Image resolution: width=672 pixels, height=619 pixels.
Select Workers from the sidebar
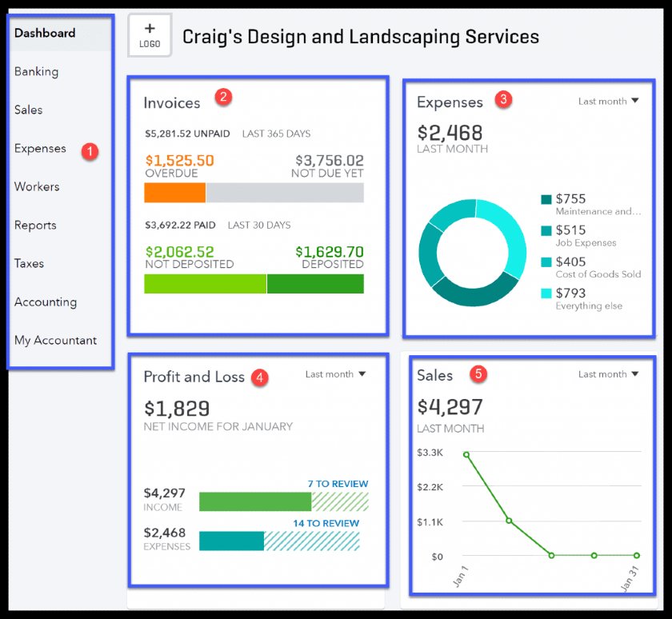click(37, 186)
